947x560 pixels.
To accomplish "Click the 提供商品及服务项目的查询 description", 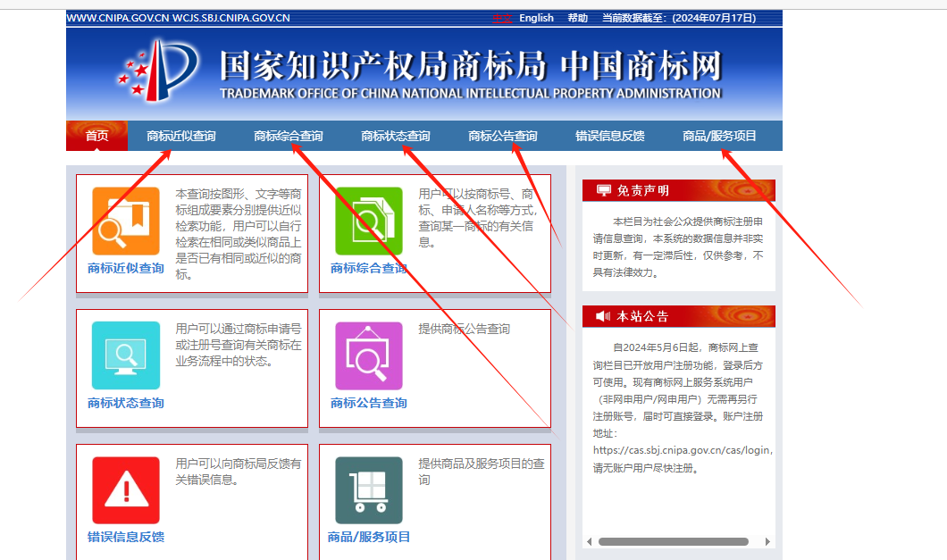I will [482, 472].
